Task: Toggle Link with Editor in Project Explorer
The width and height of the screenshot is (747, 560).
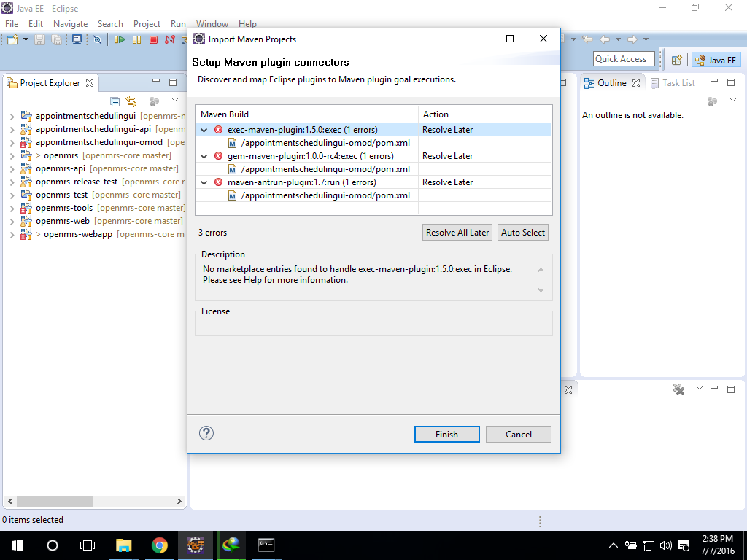Action: click(131, 101)
